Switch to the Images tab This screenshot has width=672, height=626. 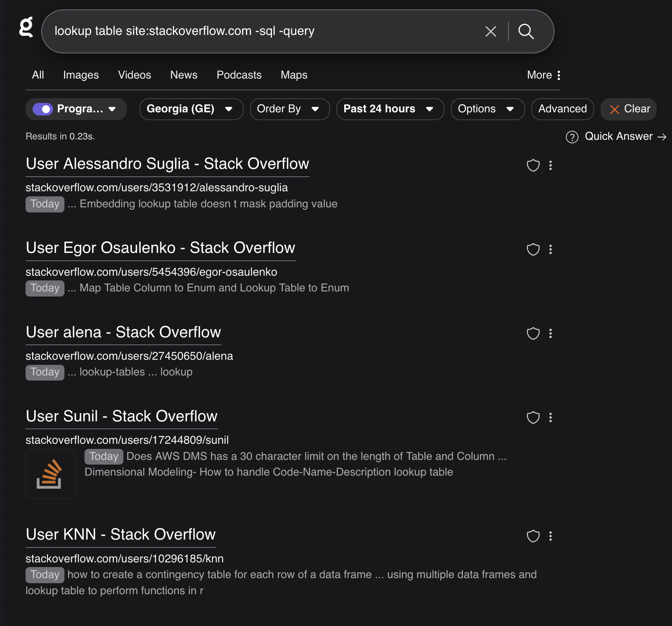81,75
